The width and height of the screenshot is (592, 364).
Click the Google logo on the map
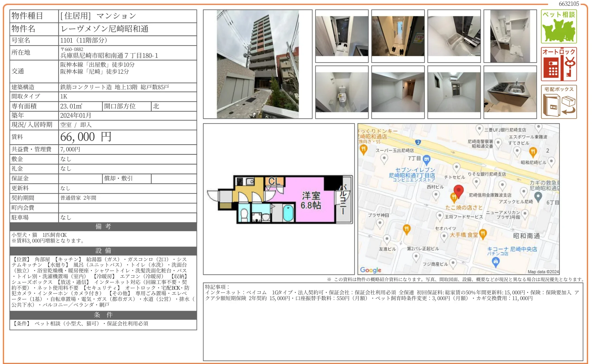pyautogui.click(x=370, y=270)
